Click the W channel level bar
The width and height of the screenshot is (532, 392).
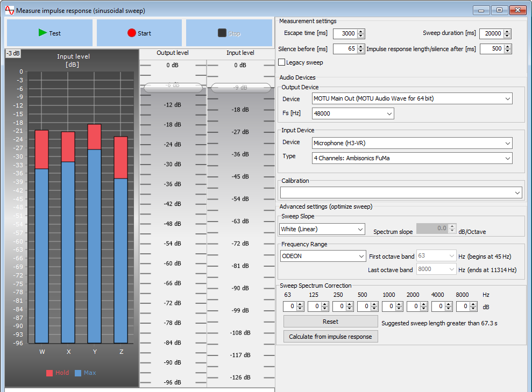[42, 237]
